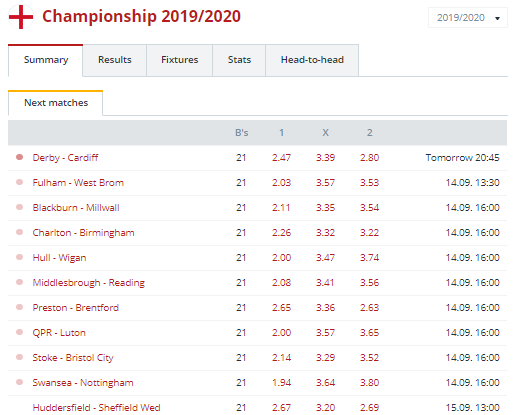The height and width of the screenshot is (415, 513).
Task: Click Charlton - Birmingham draw odds 3.32
Action: tap(325, 233)
